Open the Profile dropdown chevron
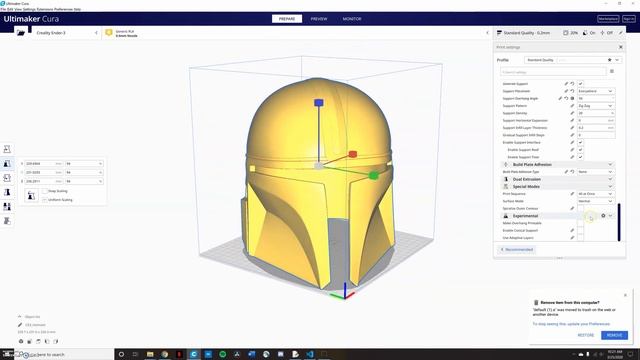 click(617, 60)
